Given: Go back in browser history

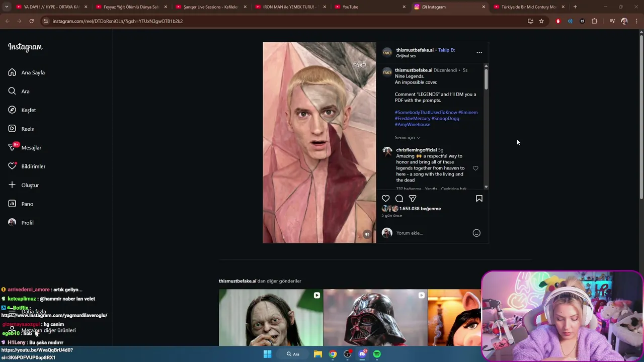Looking at the screenshot, I should 8,21.
